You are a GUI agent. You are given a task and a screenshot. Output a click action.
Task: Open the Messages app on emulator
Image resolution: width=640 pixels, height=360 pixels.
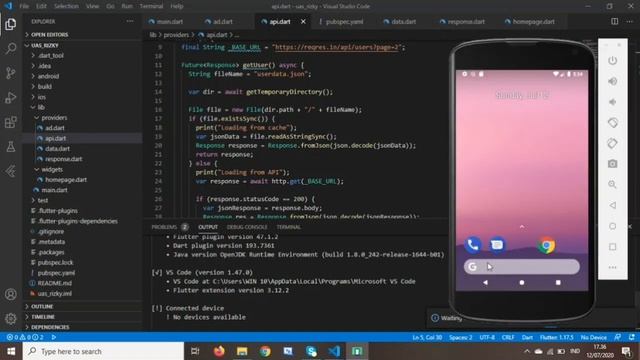tap(497, 245)
